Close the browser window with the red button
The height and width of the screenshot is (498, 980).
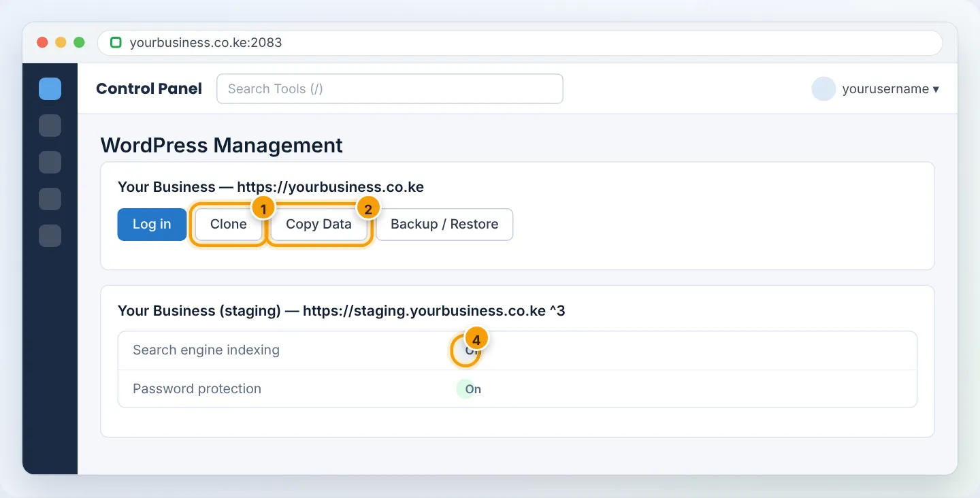point(42,42)
